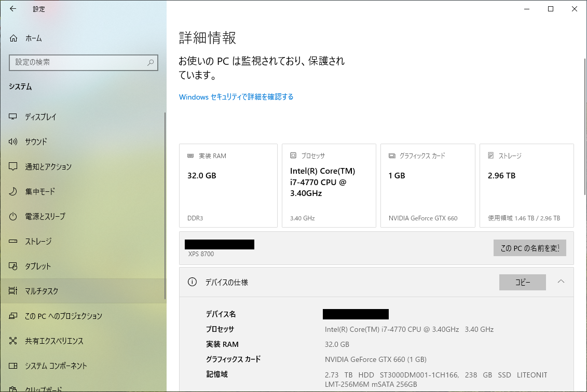This screenshot has width=587, height=392.
Task: Select Notifications and actions menu item
Action: pyautogui.click(x=48, y=167)
